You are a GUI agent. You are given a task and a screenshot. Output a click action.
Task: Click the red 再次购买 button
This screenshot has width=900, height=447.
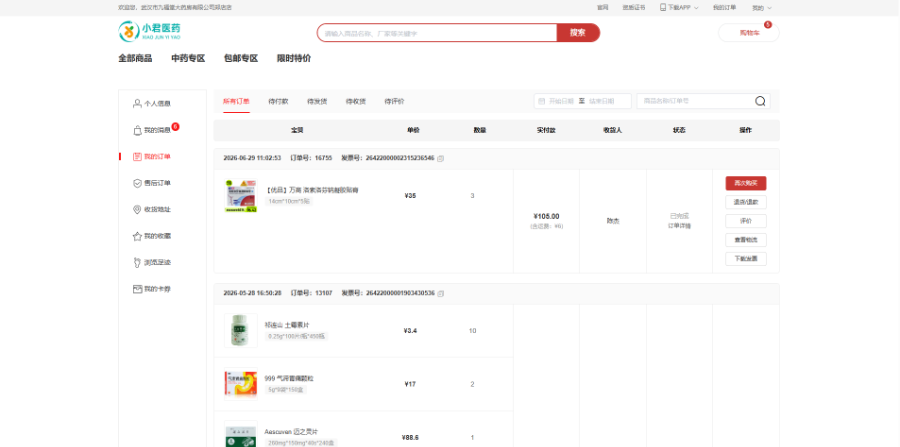tap(746, 183)
